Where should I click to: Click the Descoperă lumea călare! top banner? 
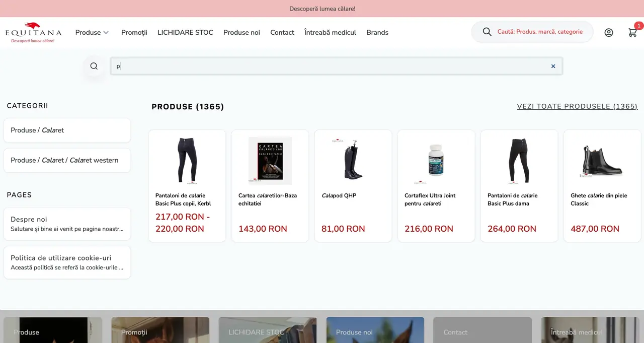point(322,9)
